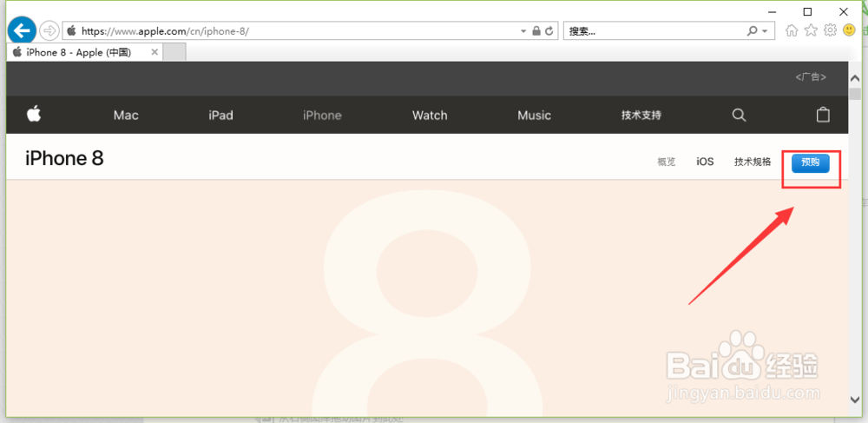Open the iOS link
The height and width of the screenshot is (423, 868).
pyautogui.click(x=705, y=162)
